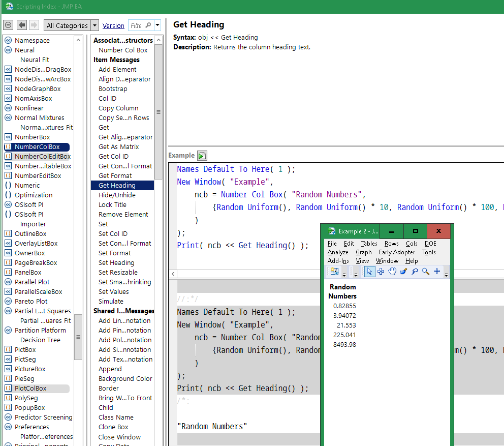Open the Tables menu in the Example window
This screenshot has height=446, width=504.
(x=369, y=244)
